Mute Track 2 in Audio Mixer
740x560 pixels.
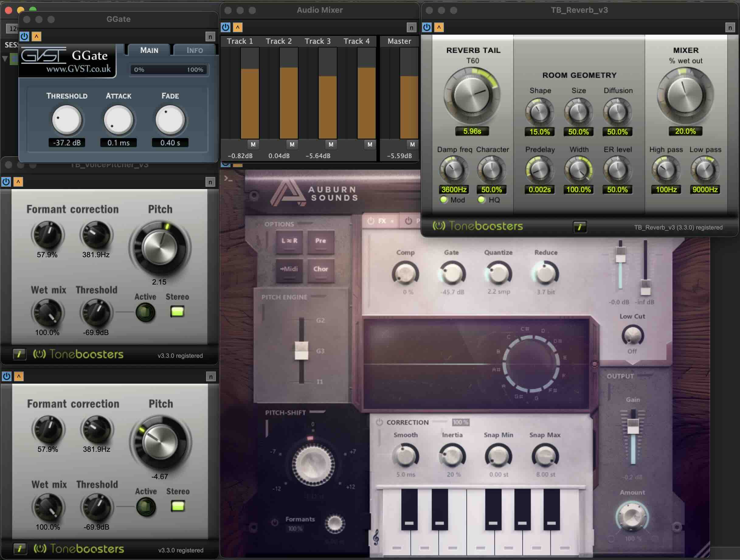[292, 144]
